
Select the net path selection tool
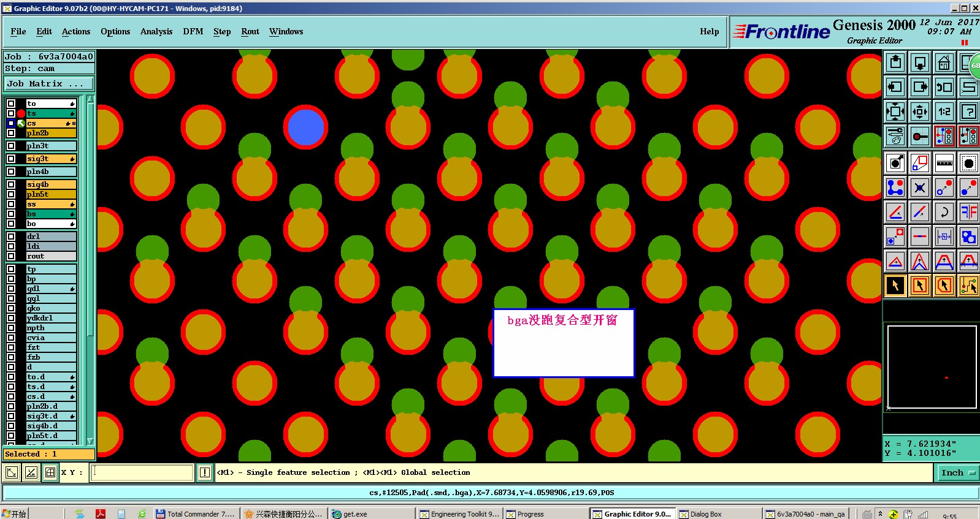tap(969, 286)
